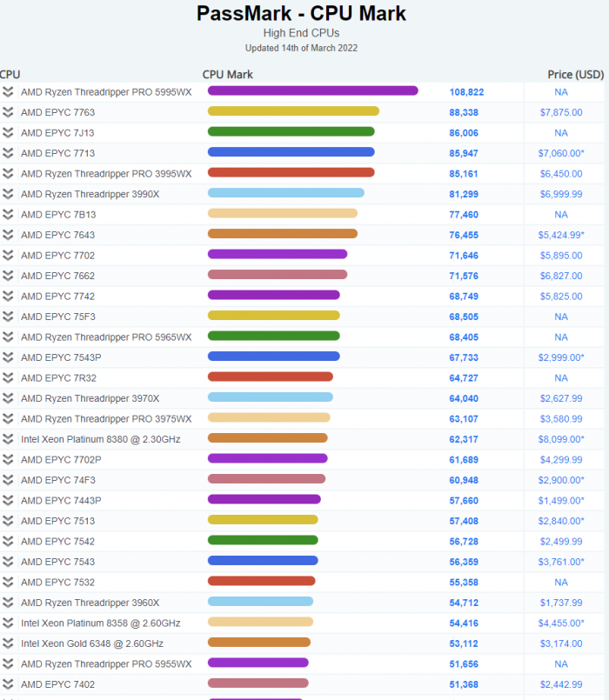The height and width of the screenshot is (700, 609).
Task: Expand the AMD EPYC 7763 row chevron
Action: pyautogui.click(x=8, y=112)
